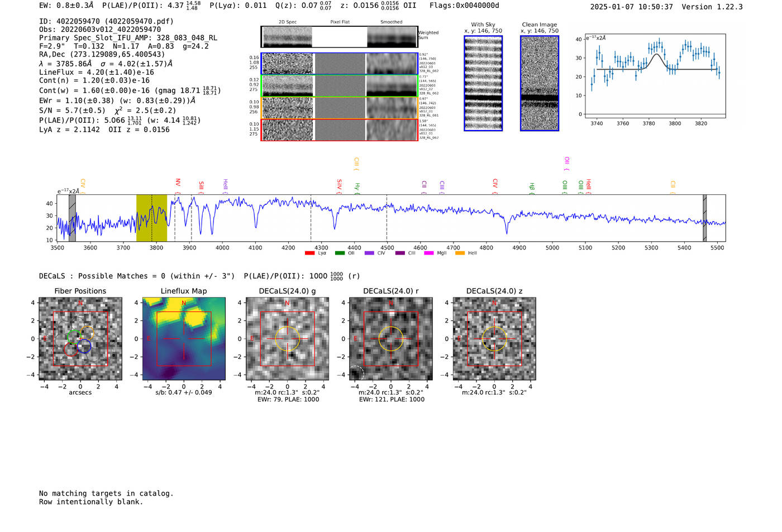Screen dimensions: 782x532
Task: Select the green-bordered fiber cutout row
Action: coord(339,86)
